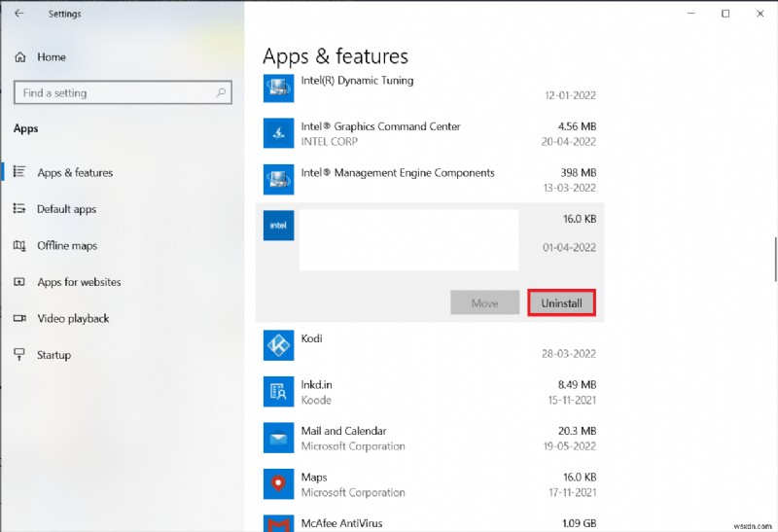Select Intel Graphics Command Center icon
This screenshot has width=778, height=532.
point(278,133)
